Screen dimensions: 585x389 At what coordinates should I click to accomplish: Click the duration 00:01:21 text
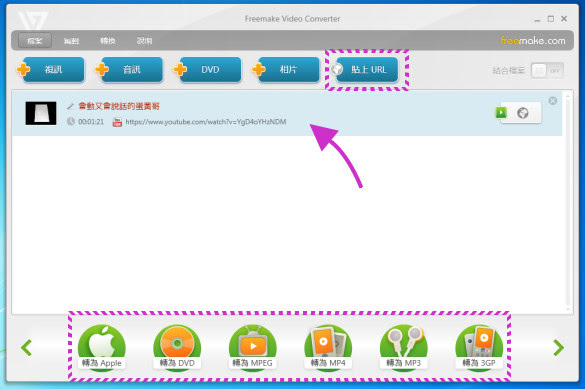tap(91, 122)
